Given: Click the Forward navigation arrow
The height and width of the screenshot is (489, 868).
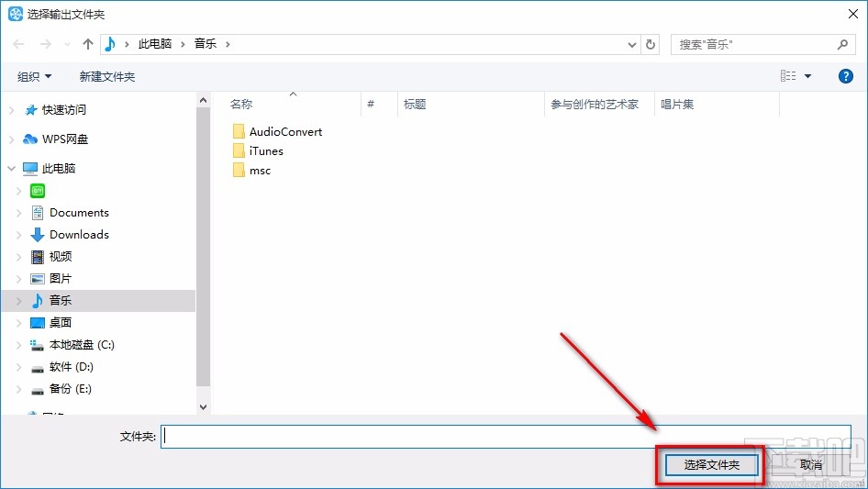Looking at the screenshot, I should click(45, 44).
